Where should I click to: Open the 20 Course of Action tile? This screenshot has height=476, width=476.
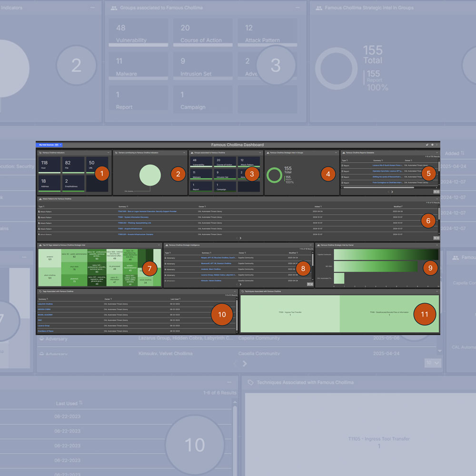(225, 162)
